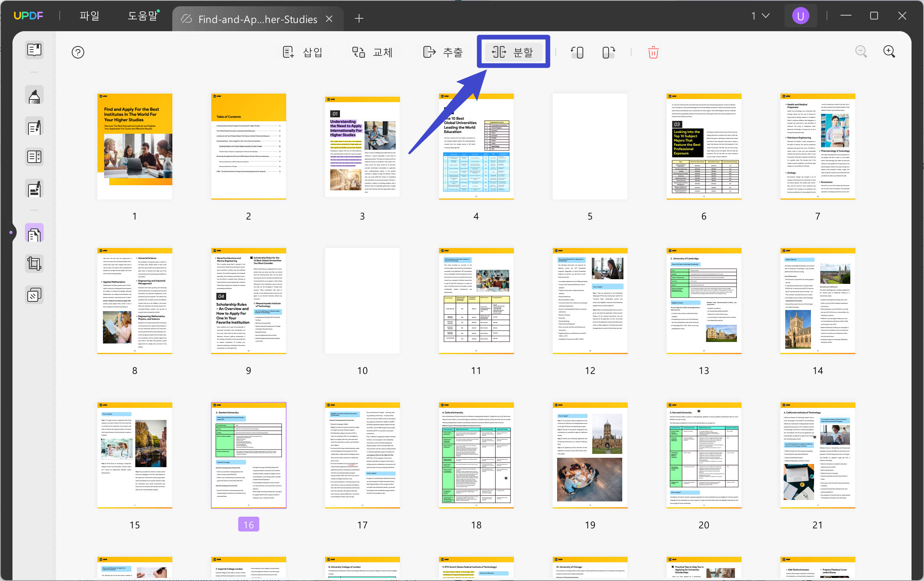Click the 삽입 (Insert) button
924x581 pixels.
click(303, 52)
